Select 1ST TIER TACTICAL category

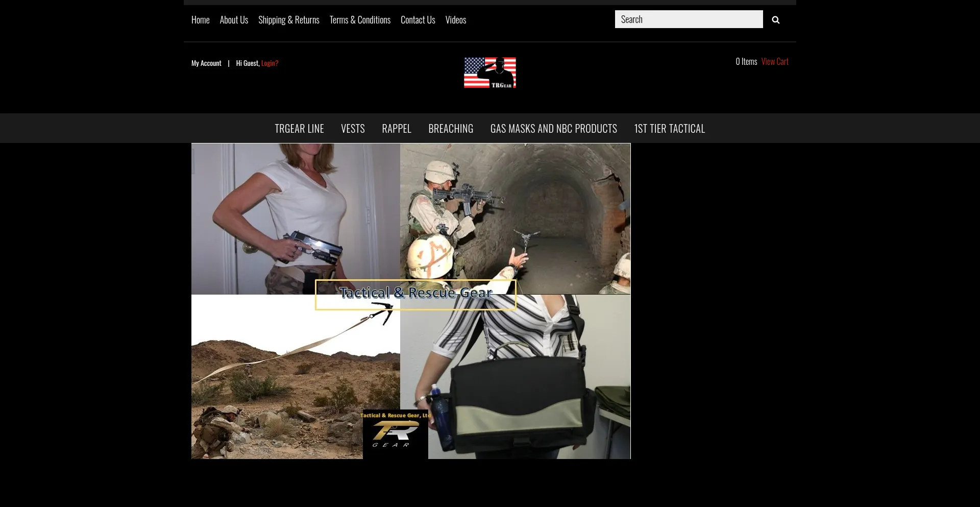point(669,129)
